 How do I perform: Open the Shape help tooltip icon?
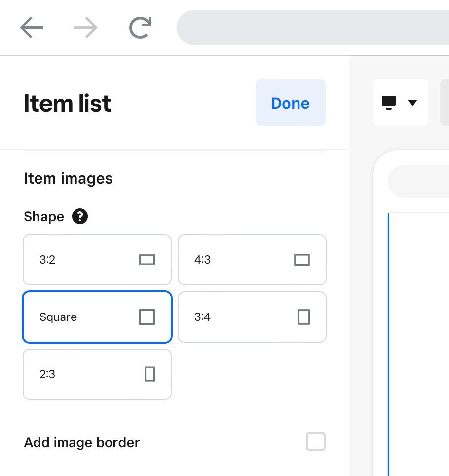pos(80,216)
